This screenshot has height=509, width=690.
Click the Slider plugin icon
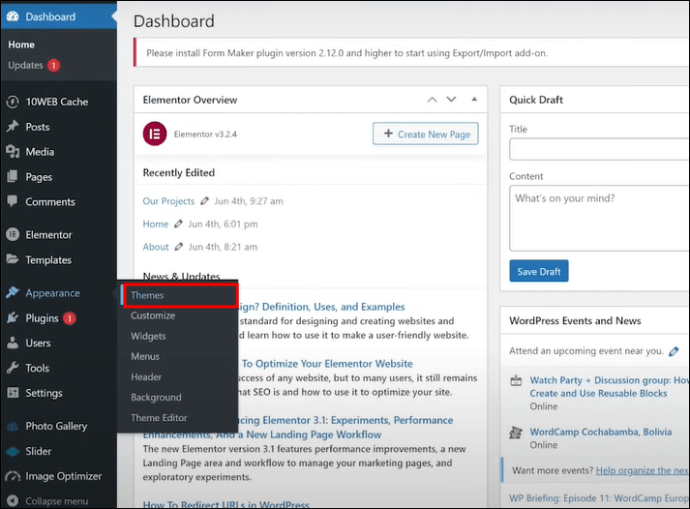pyautogui.click(x=13, y=451)
